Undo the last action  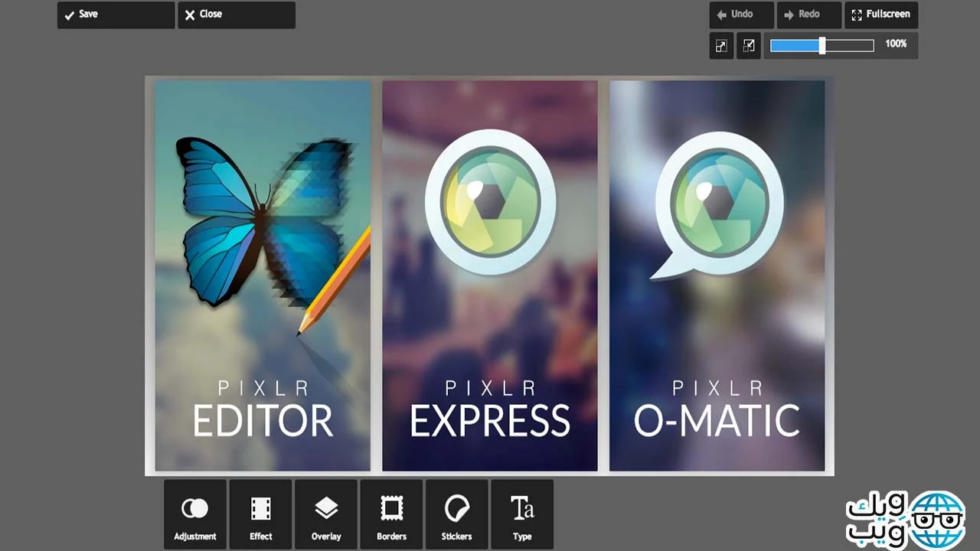coord(742,15)
